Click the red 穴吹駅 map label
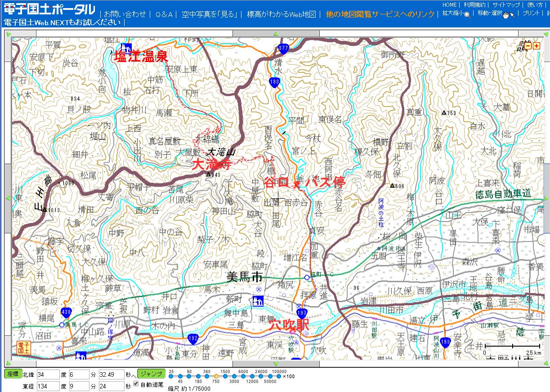 [288, 324]
